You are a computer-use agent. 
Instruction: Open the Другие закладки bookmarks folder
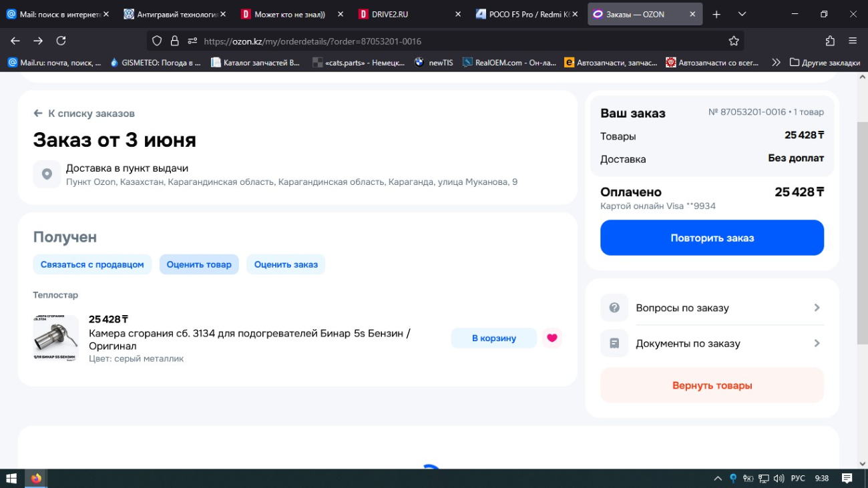(x=825, y=62)
